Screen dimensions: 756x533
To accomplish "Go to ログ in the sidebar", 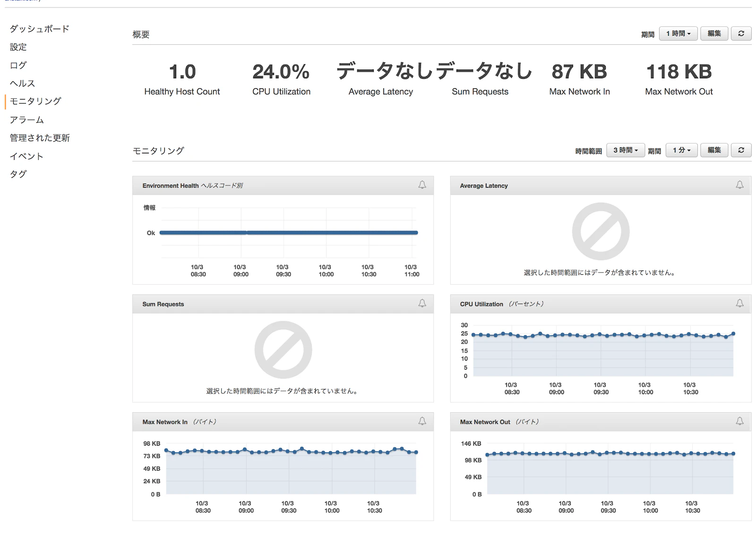I will click(x=18, y=65).
